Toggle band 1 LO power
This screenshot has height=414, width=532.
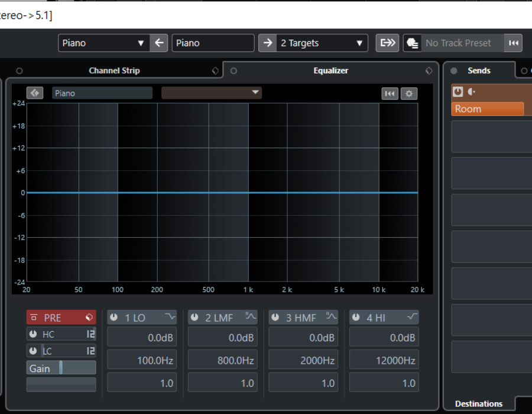(x=113, y=317)
